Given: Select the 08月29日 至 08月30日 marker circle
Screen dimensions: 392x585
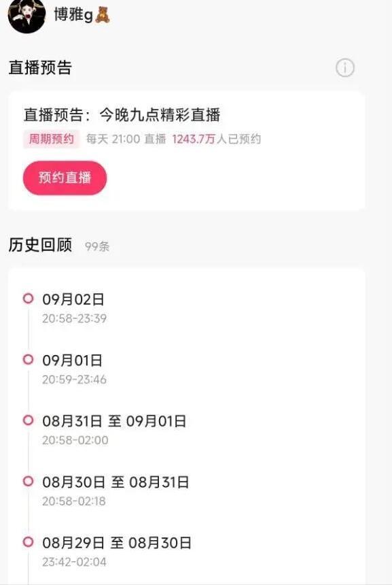Looking at the screenshot, I should (29, 541).
